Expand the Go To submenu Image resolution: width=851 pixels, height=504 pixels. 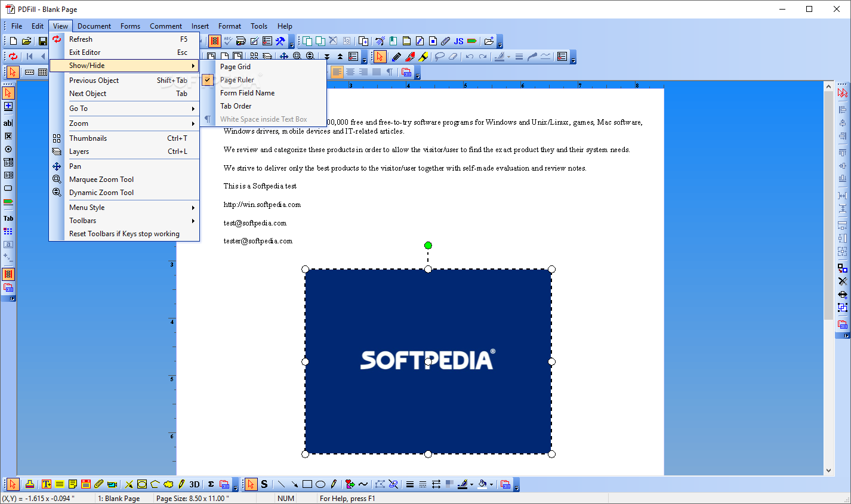(x=124, y=109)
